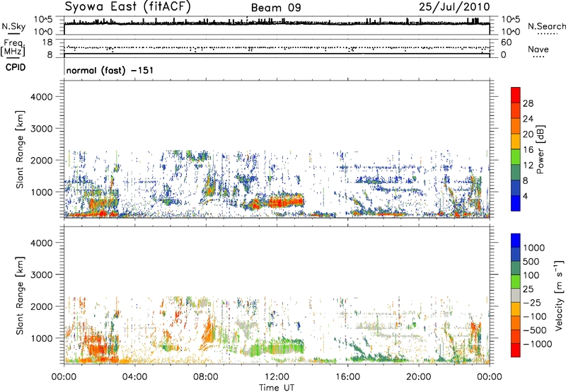Pick the red bottom Velocity colorbar segment
Image resolution: width=566 pixels, height=392 pixels.
click(x=516, y=350)
